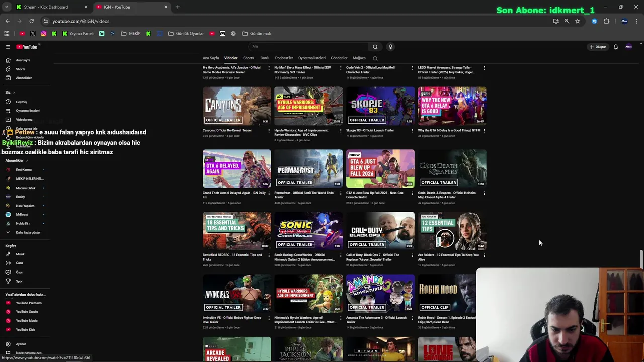Image resolution: width=644 pixels, height=362 pixels.
Task: Open the Shazam extension
Action: (x=594, y=21)
